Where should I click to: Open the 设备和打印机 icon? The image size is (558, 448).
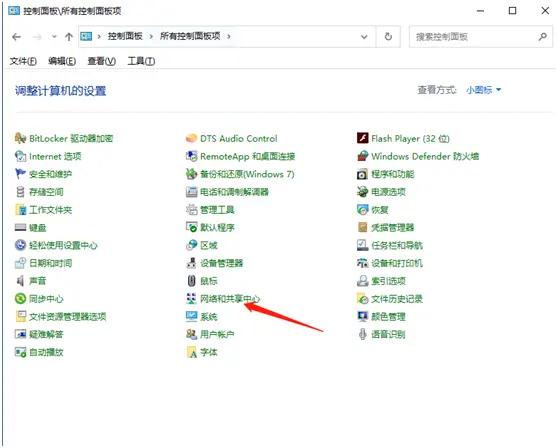point(362,263)
